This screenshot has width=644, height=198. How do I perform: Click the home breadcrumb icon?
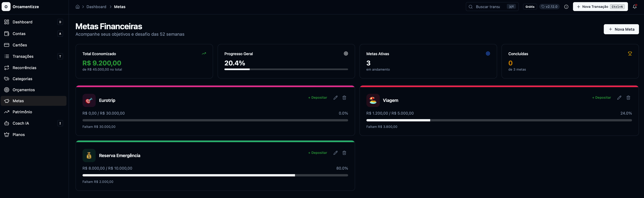78,7
